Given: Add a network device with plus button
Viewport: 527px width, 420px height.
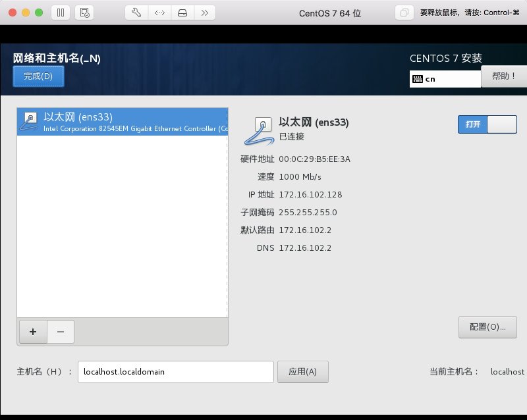Looking at the screenshot, I should coord(33,332).
